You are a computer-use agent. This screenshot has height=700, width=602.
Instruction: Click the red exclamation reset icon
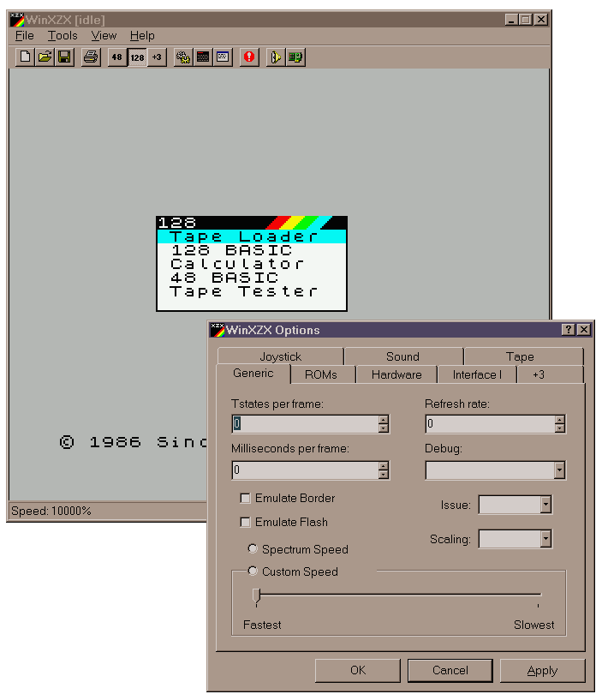pyautogui.click(x=249, y=57)
